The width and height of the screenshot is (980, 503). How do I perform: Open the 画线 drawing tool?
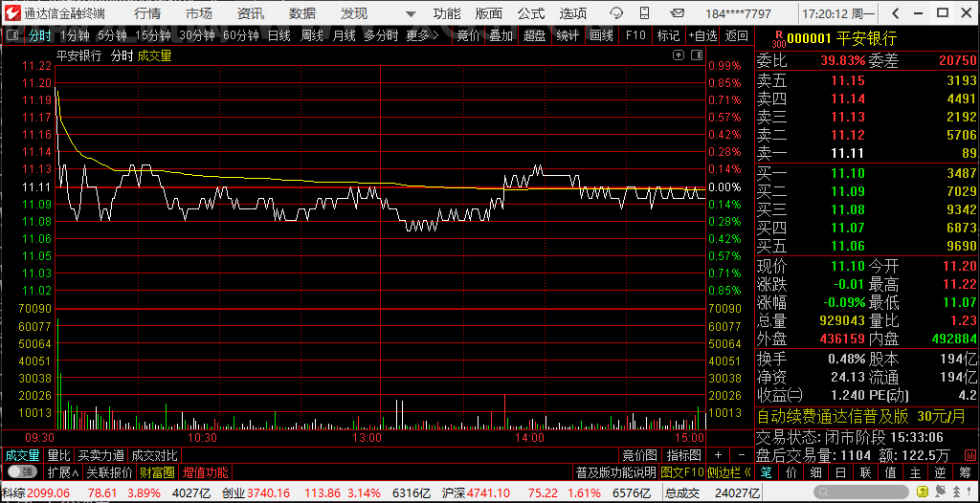[601, 35]
